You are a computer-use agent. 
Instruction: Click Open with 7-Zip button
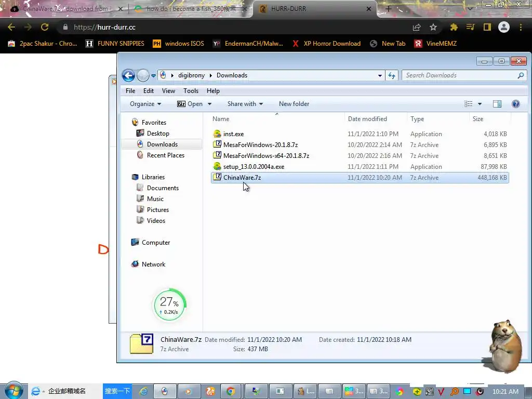pyautogui.click(x=190, y=104)
